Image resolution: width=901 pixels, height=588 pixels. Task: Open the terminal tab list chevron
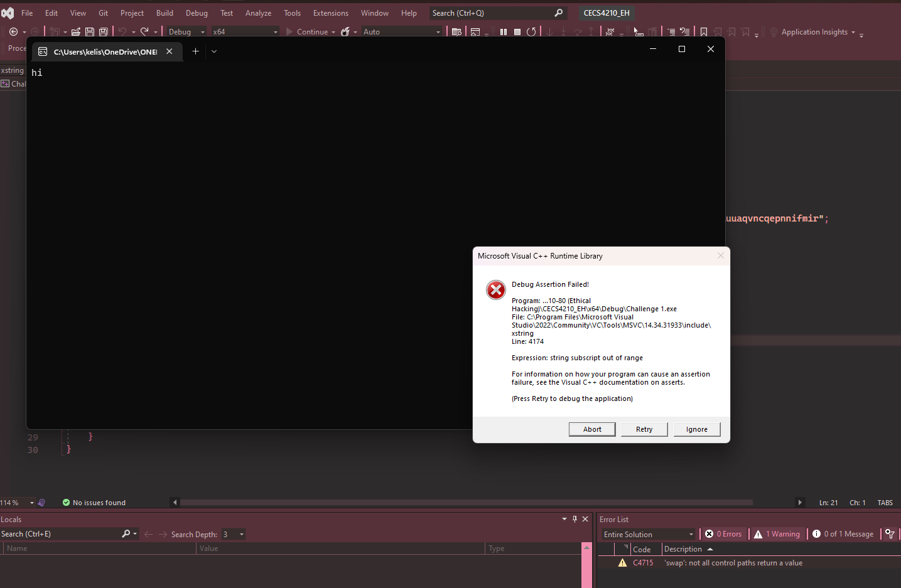(x=214, y=51)
